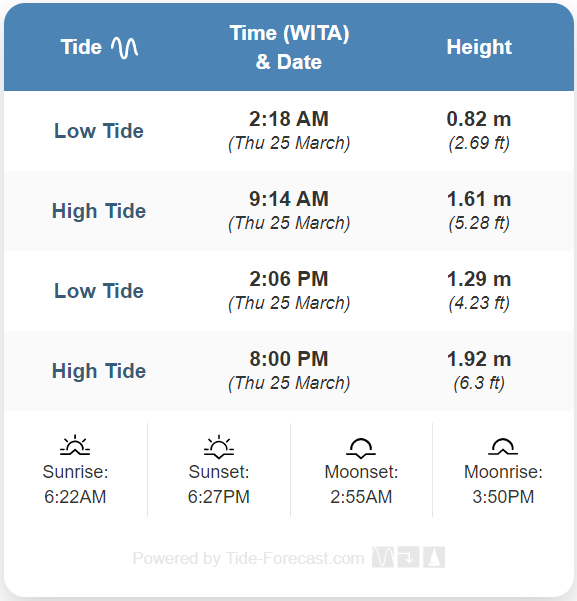Click the sunset icon
The width and height of the screenshot is (577, 601).
pyautogui.click(x=219, y=447)
